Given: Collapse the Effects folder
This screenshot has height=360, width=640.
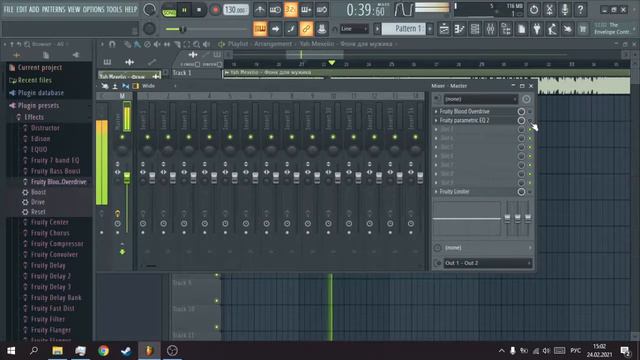Looking at the screenshot, I should [33, 117].
